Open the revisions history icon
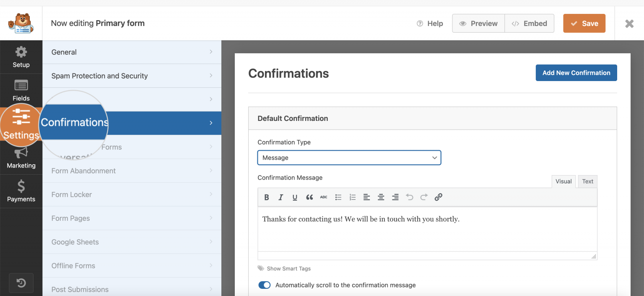The width and height of the screenshot is (644, 296). (x=21, y=283)
